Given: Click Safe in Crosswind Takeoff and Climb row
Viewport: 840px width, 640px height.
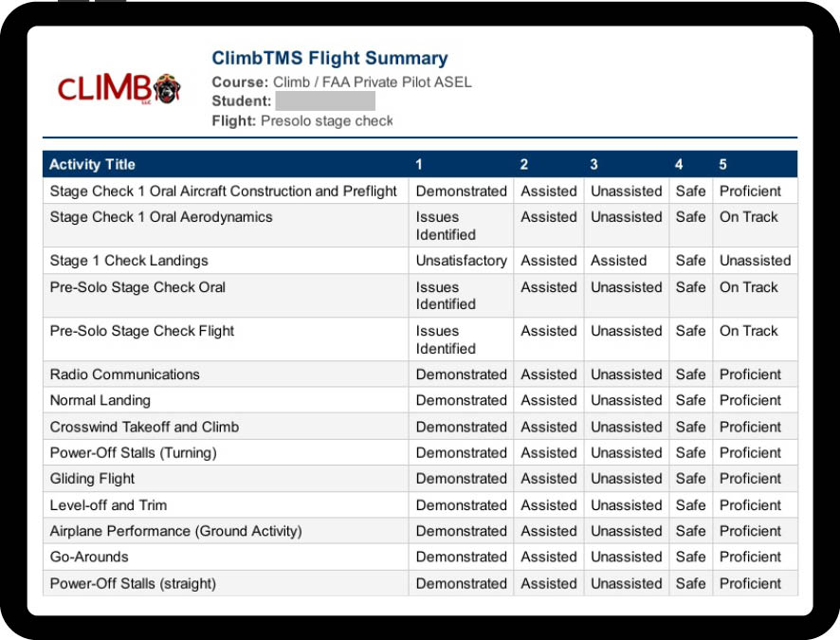Looking at the screenshot, I should [x=690, y=427].
